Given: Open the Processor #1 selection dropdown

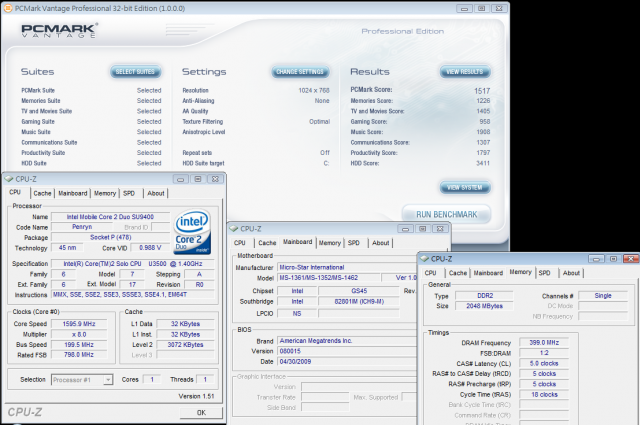Looking at the screenshot, I should pos(108,380).
